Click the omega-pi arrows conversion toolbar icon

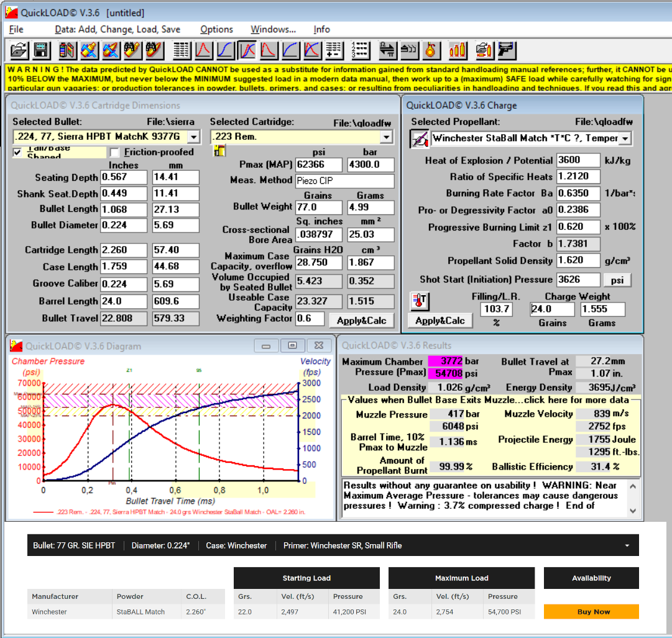point(387,50)
